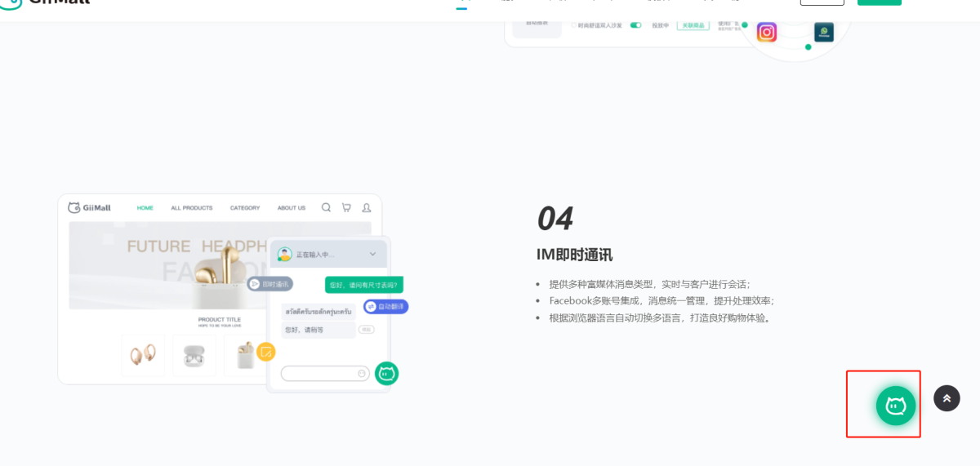The image size is (980, 466).
Task: Click the WhatsApp icon
Action: point(824,32)
